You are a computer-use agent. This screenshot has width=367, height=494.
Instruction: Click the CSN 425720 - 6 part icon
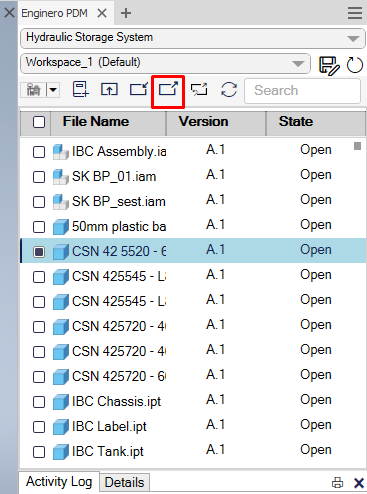click(61, 377)
